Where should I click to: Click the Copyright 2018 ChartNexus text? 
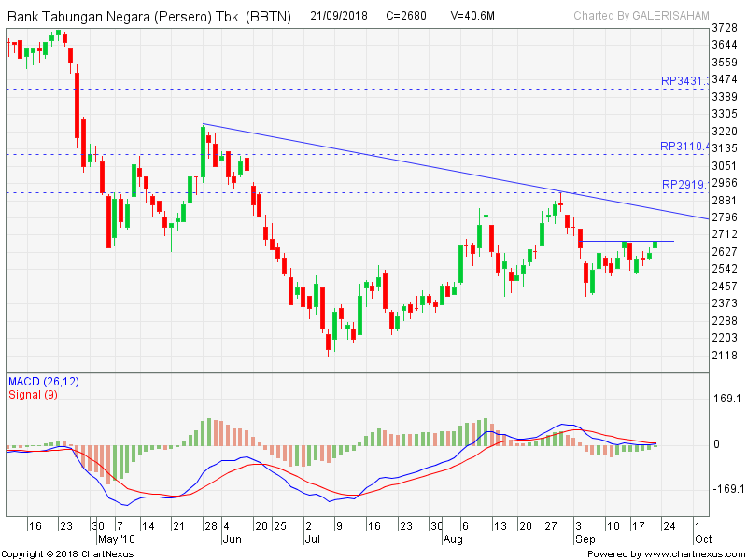[x=67, y=553]
